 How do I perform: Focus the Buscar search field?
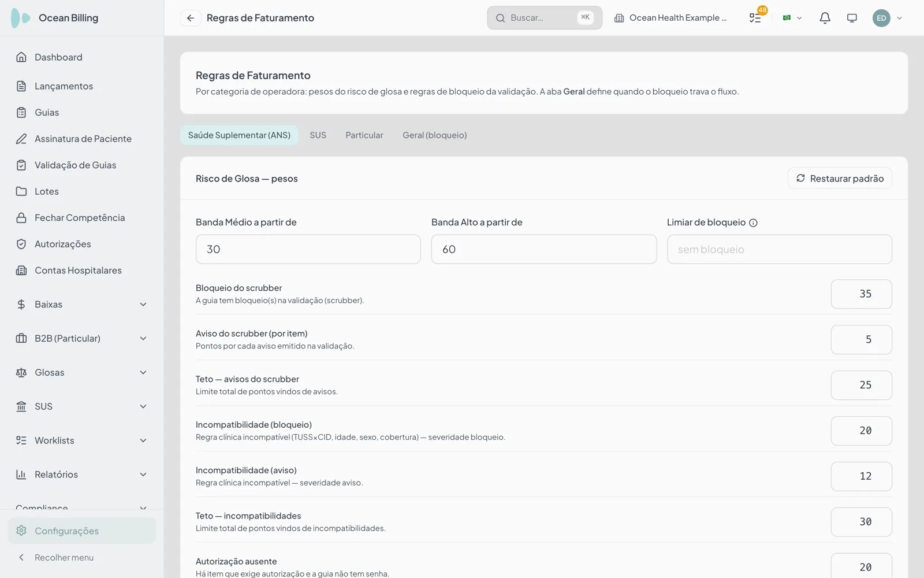click(x=545, y=18)
